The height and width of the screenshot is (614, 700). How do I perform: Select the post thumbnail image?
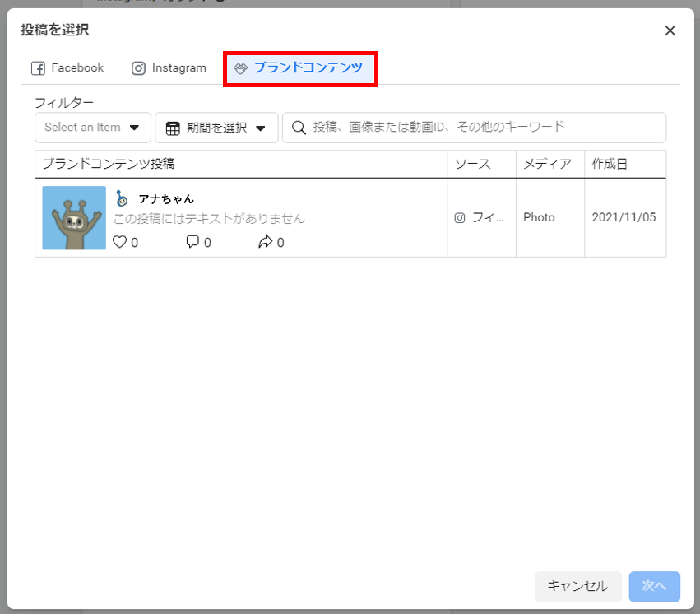point(74,218)
